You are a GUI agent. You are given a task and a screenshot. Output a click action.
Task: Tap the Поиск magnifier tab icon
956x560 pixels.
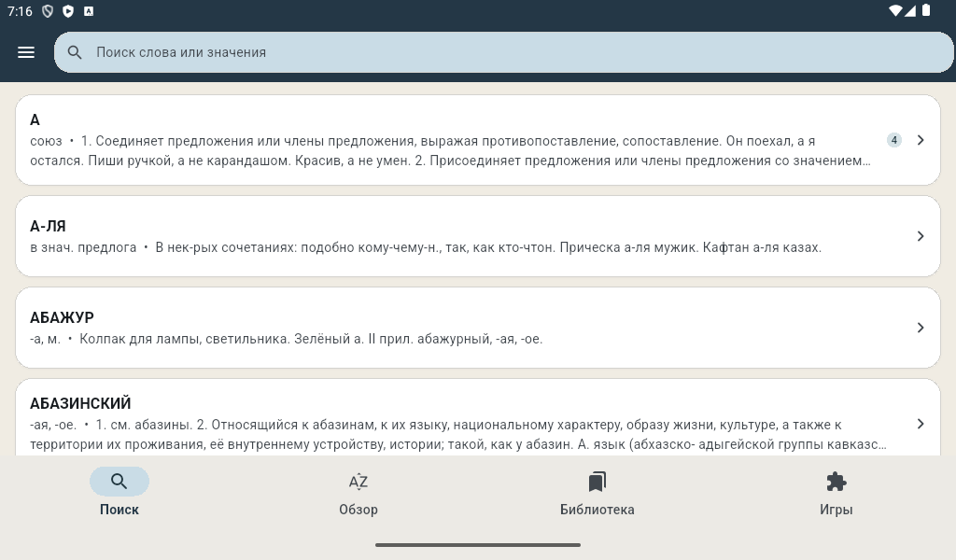(x=119, y=482)
